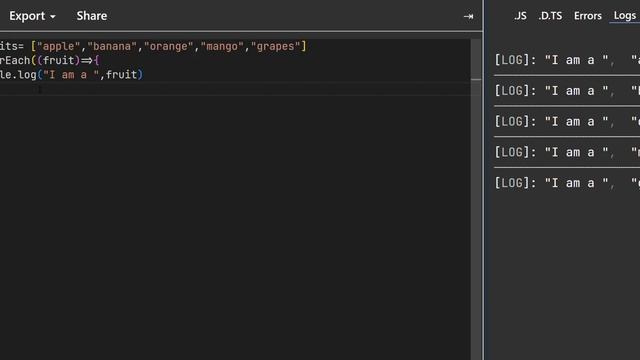Click the "grapes" string in the code

[276, 47]
